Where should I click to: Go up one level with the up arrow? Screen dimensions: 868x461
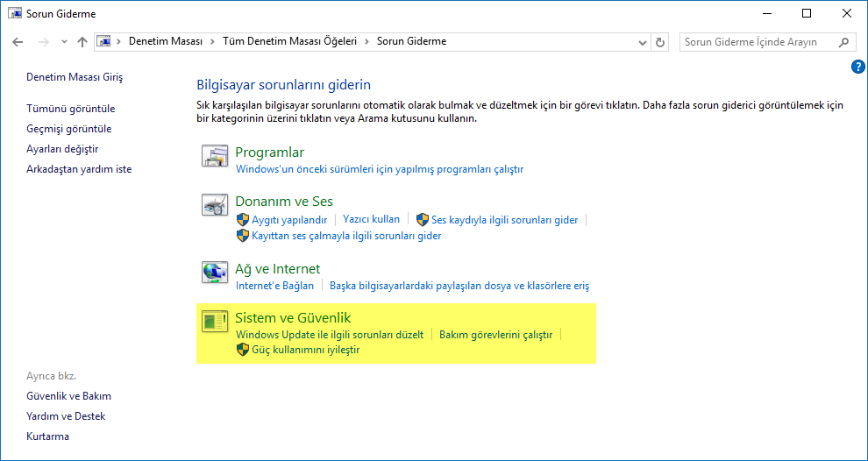tap(82, 41)
